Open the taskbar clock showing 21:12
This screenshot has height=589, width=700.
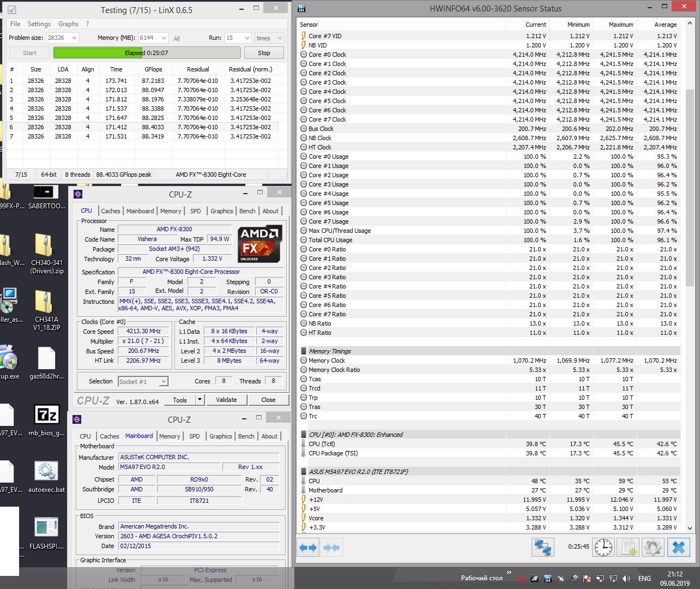[674, 579]
